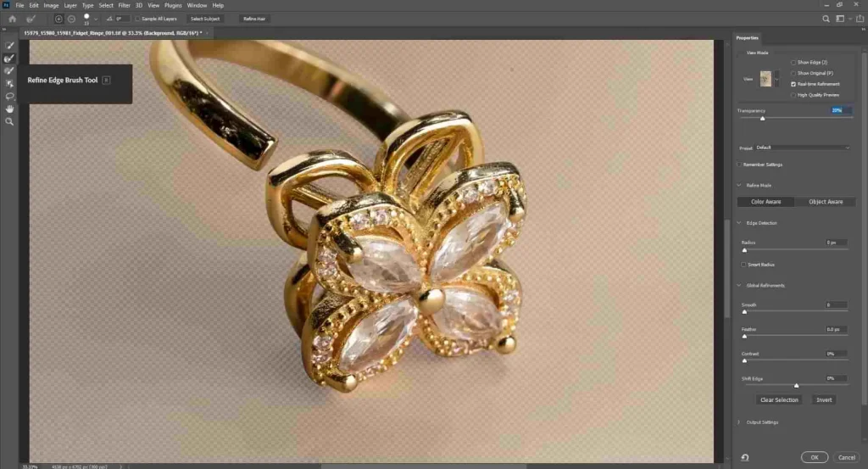Open the Help menu

(218, 6)
